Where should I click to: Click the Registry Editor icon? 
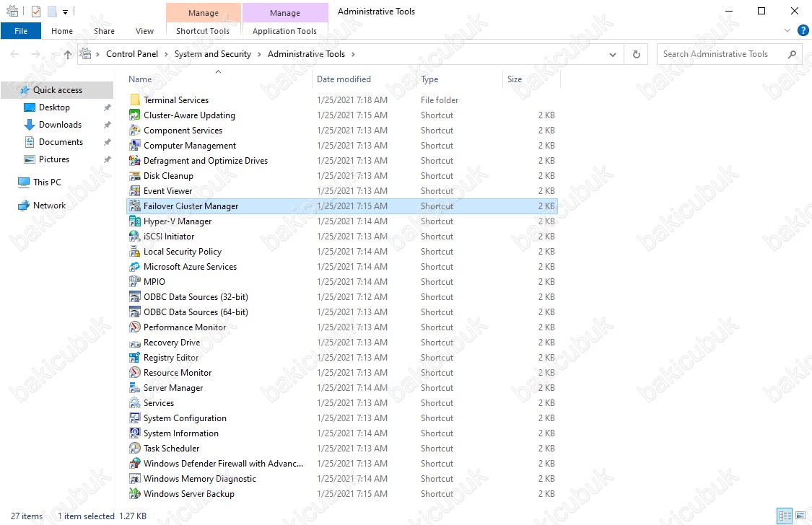[x=135, y=358]
